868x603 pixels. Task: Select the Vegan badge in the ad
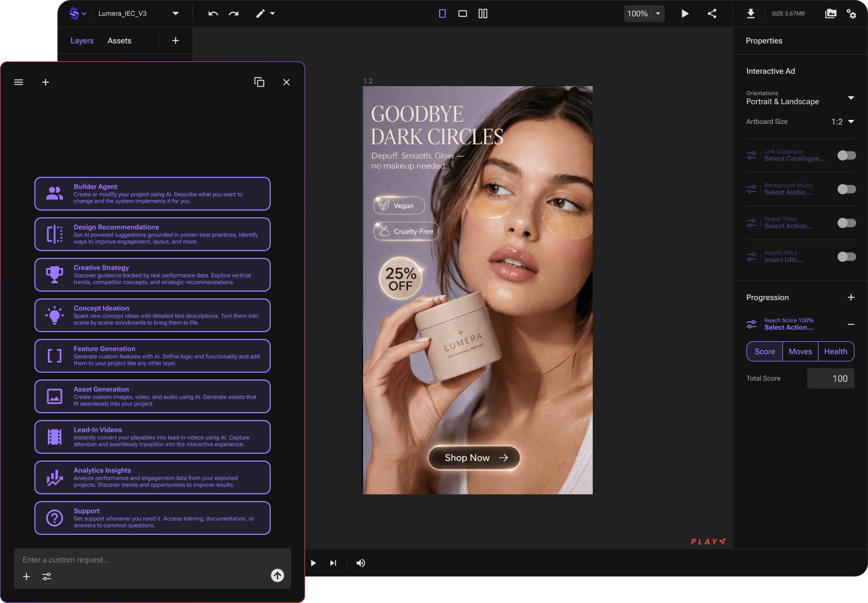399,206
